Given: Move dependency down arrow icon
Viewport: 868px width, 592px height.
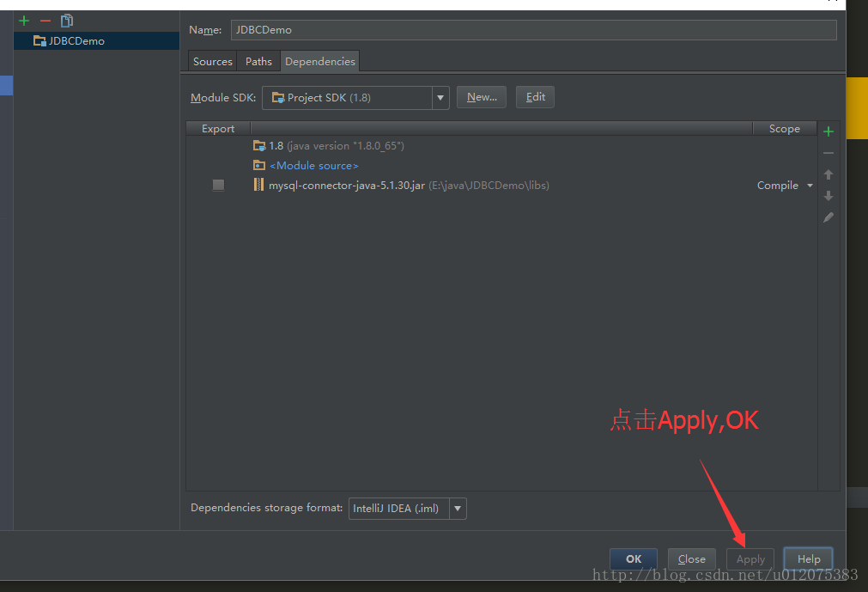Looking at the screenshot, I should point(829,196).
